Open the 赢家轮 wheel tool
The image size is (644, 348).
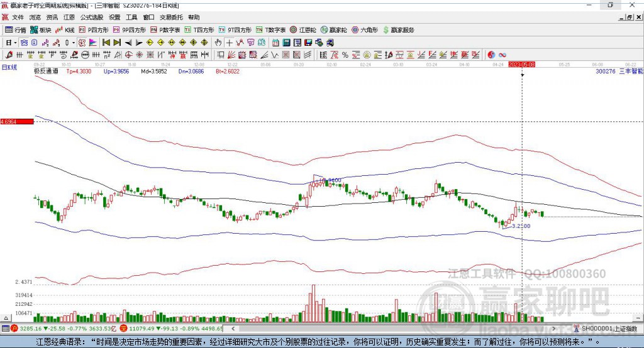[334, 30]
